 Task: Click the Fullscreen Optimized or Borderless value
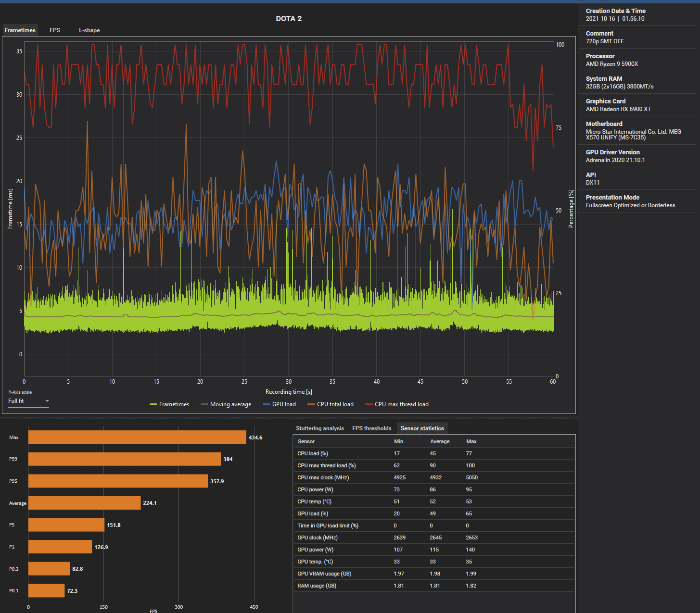(x=630, y=205)
